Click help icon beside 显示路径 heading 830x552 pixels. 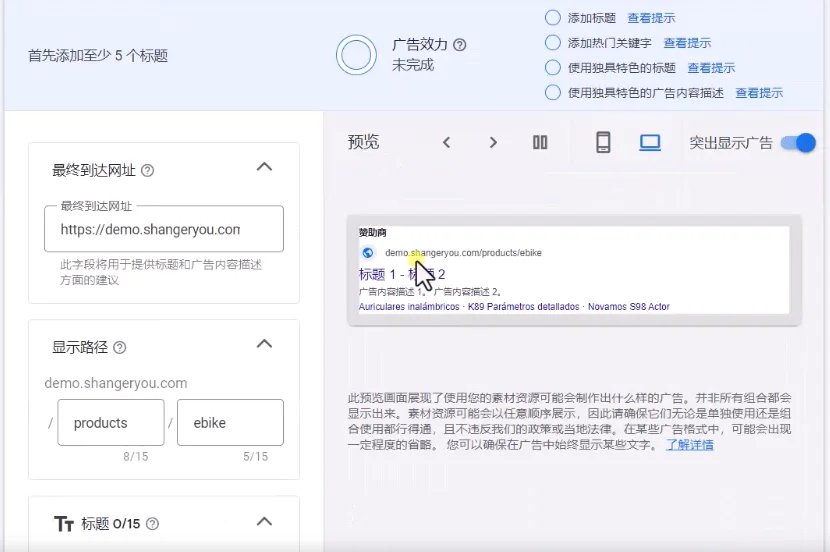pos(120,348)
